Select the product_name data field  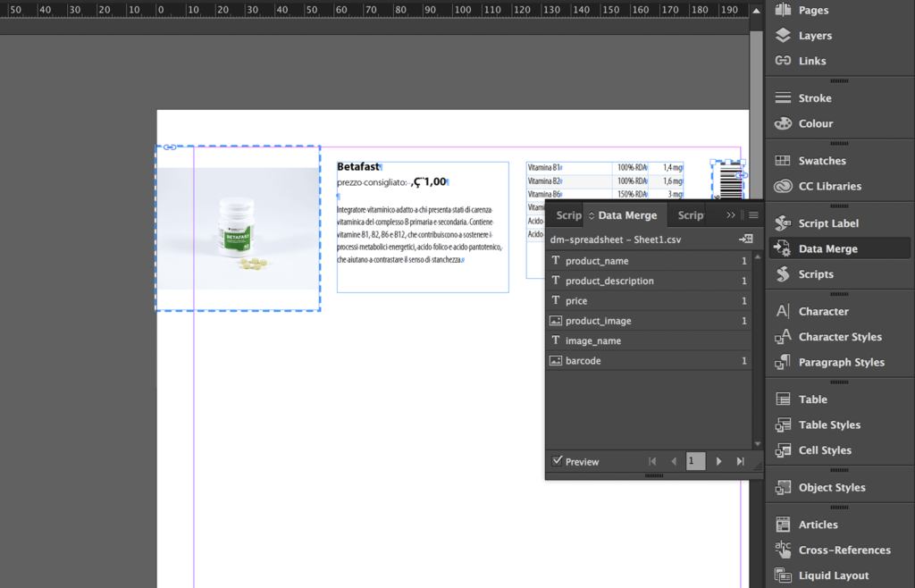pyautogui.click(x=649, y=261)
